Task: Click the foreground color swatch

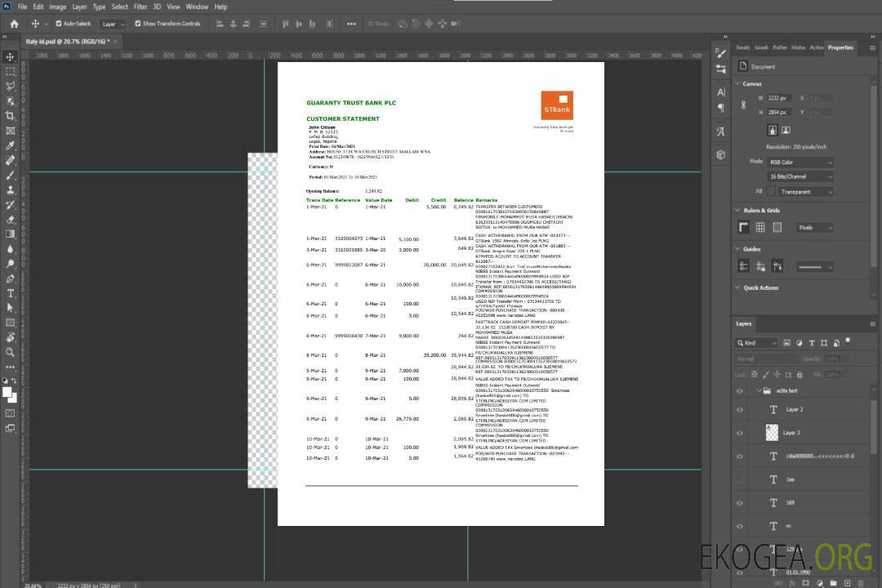Action: pyautogui.click(x=7, y=392)
